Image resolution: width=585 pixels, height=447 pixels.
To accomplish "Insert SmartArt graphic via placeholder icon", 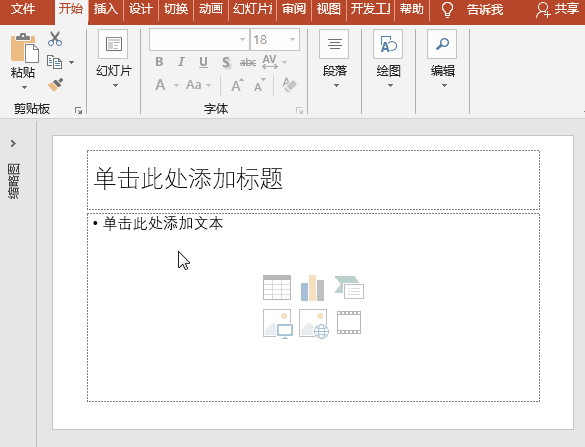I will tap(349, 288).
